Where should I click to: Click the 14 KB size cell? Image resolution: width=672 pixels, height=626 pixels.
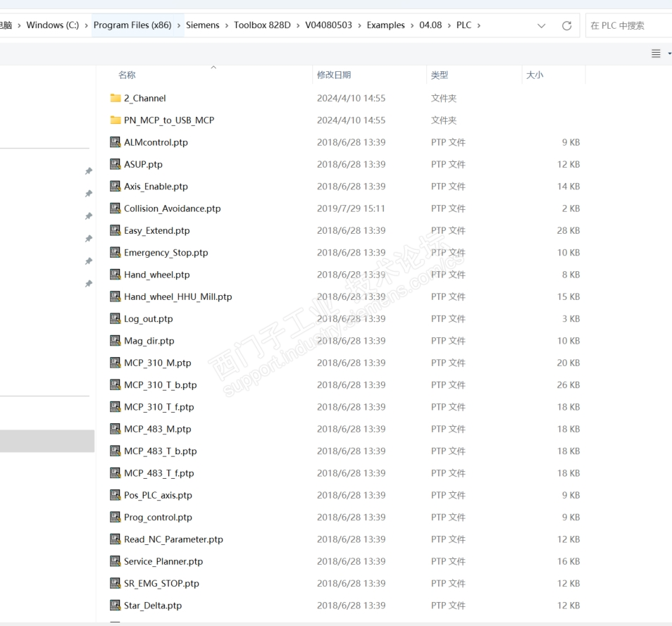click(x=568, y=187)
